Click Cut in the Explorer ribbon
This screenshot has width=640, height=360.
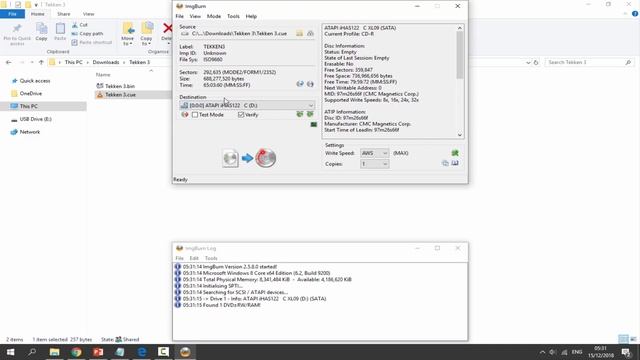point(80,25)
